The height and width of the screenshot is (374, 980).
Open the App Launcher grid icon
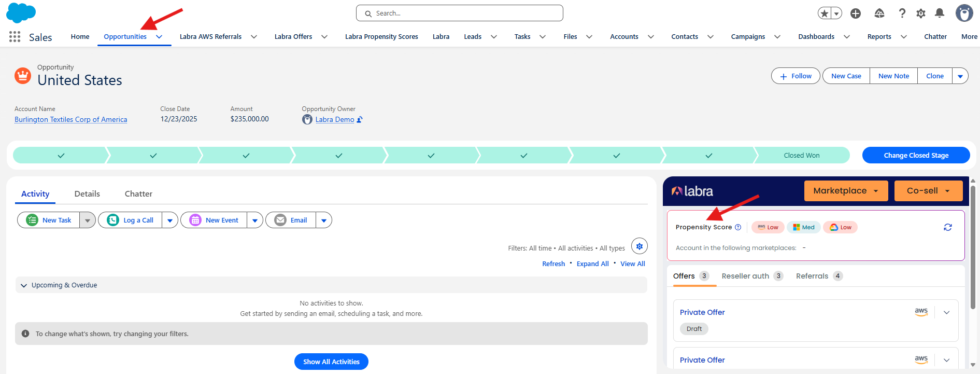(15, 37)
